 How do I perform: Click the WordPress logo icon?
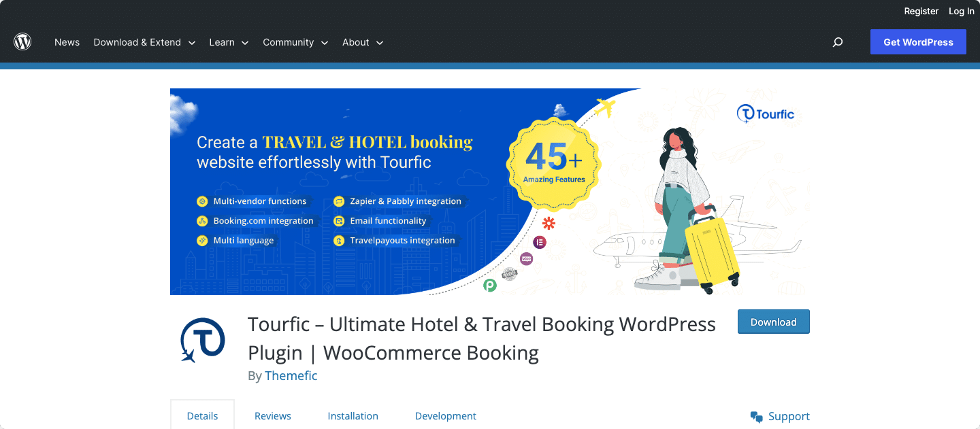tap(22, 42)
